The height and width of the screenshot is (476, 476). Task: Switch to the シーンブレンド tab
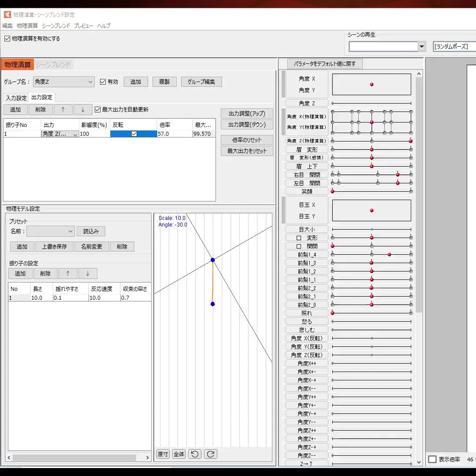click(x=53, y=65)
